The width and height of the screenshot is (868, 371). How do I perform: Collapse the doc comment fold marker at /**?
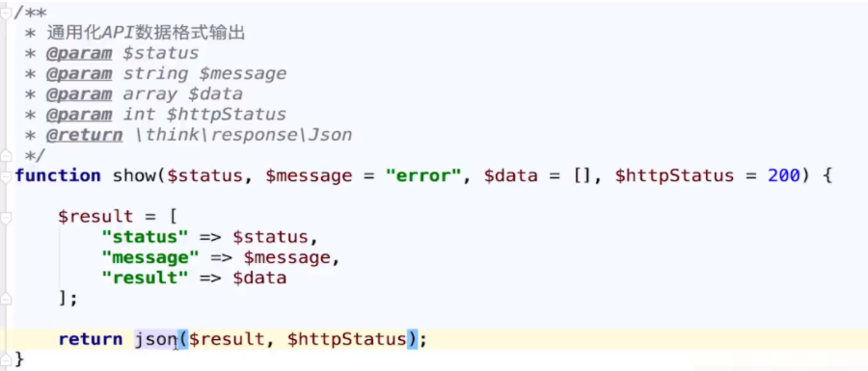tap(6, 14)
